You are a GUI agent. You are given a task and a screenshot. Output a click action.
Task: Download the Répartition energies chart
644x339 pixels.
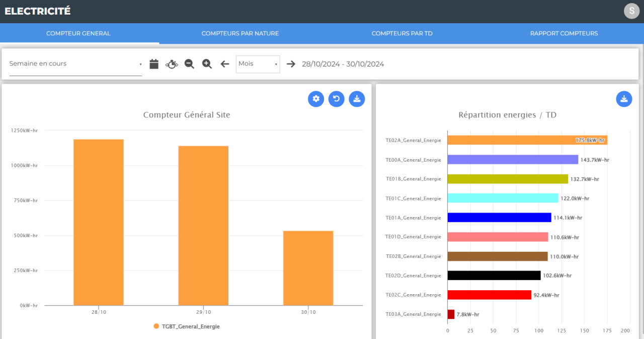coord(624,99)
